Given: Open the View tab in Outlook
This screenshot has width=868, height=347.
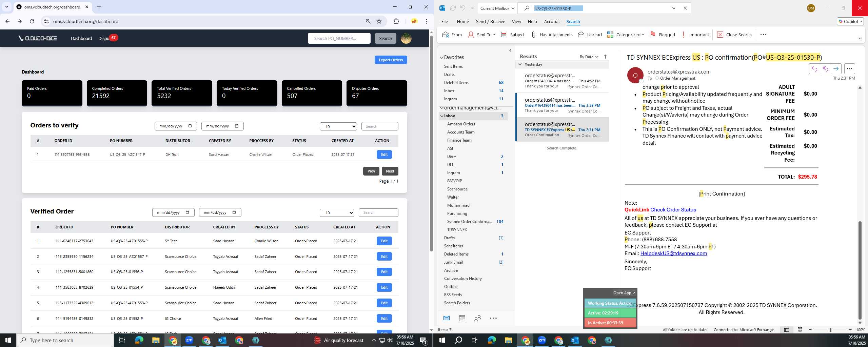Looking at the screenshot, I should (x=516, y=21).
